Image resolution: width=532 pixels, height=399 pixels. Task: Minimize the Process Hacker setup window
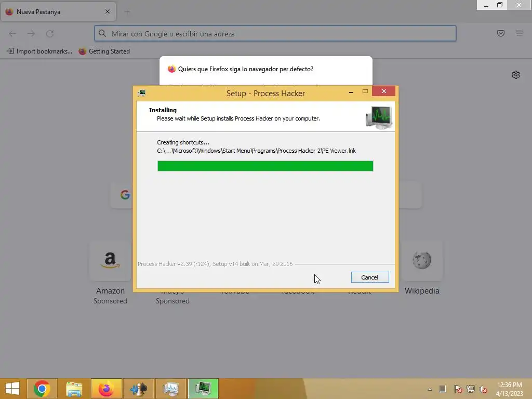coord(351,91)
